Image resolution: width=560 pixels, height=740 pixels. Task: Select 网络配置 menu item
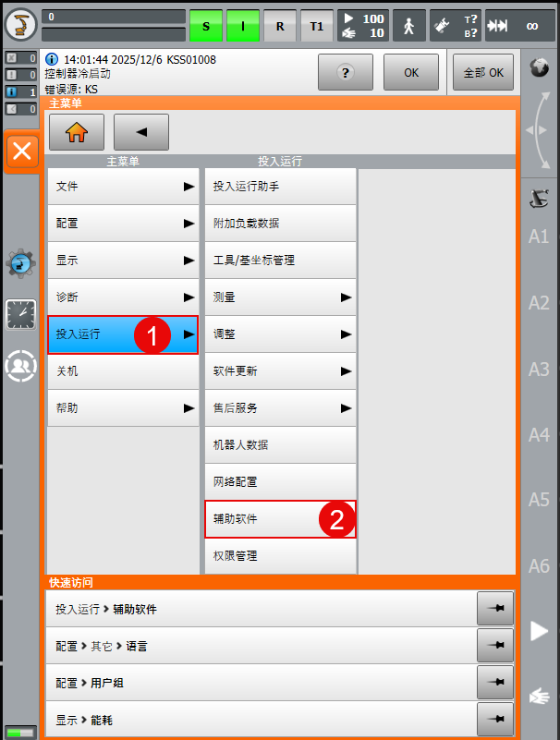[x=280, y=482]
